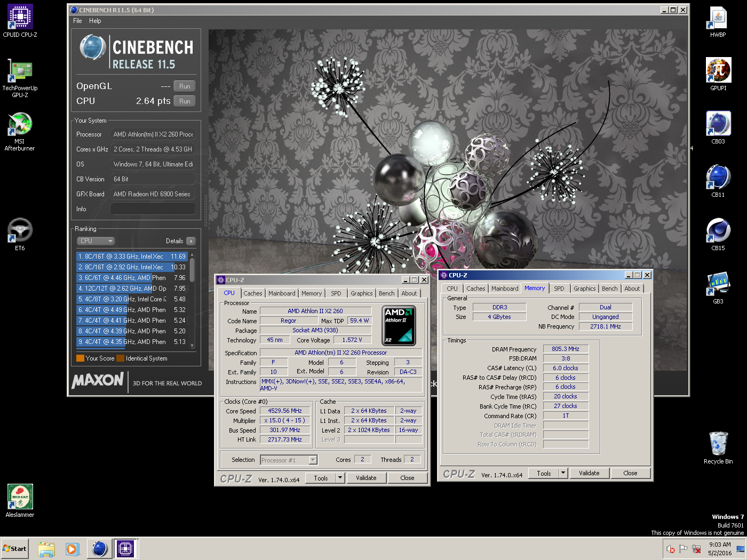Switch to CPU tab in right CPU-Z
747x560 pixels.
pyautogui.click(x=452, y=289)
